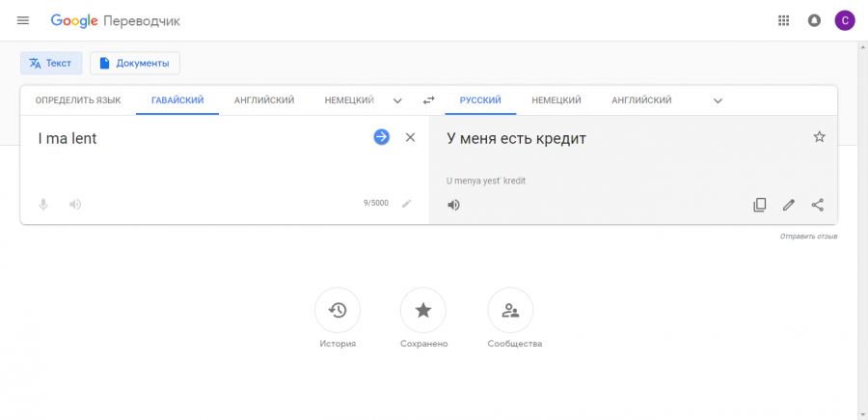The image size is (868, 420).
Task: Listen to the Russian translation
Action: pos(453,205)
